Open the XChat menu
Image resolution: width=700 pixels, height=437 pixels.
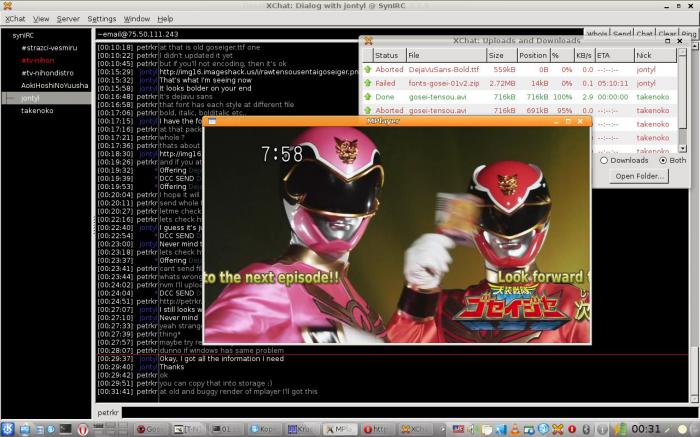[x=15, y=19]
